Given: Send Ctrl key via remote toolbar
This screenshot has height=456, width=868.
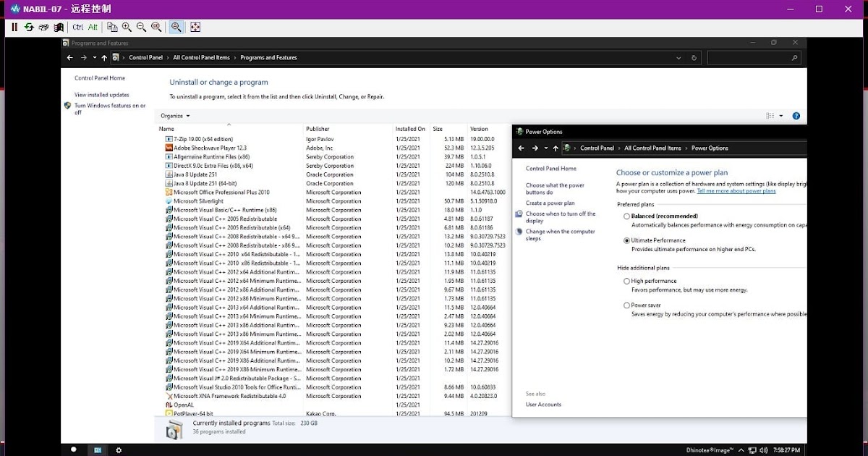Looking at the screenshot, I should (x=78, y=27).
